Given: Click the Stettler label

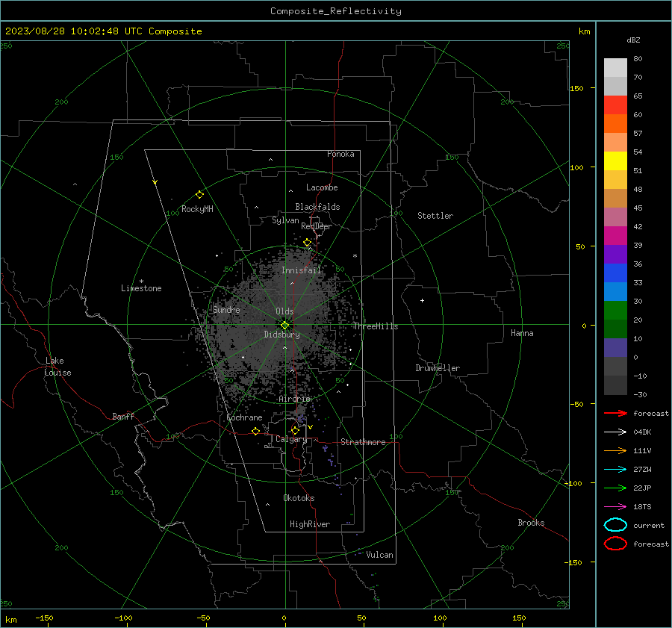Looking at the screenshot, I should 435,216.
